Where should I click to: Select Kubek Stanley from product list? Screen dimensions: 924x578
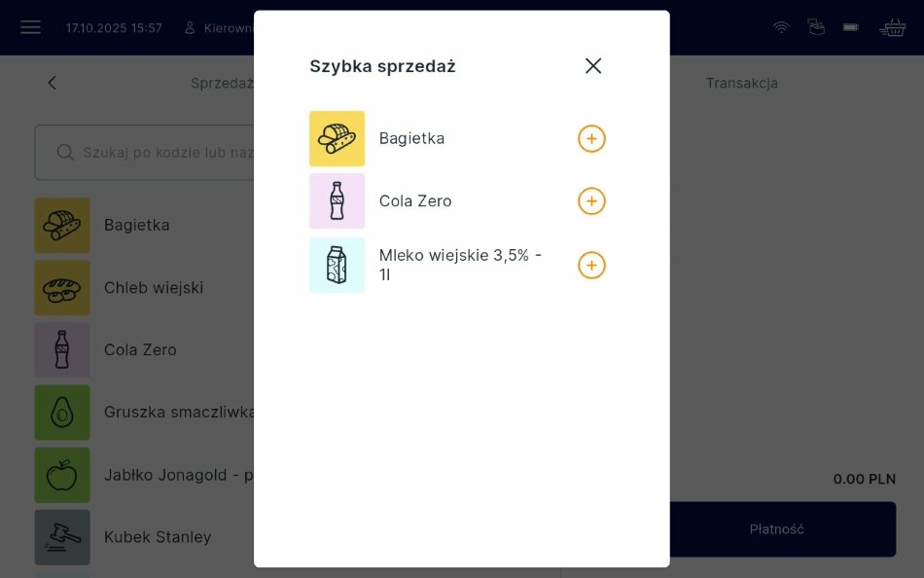point(158,537)
